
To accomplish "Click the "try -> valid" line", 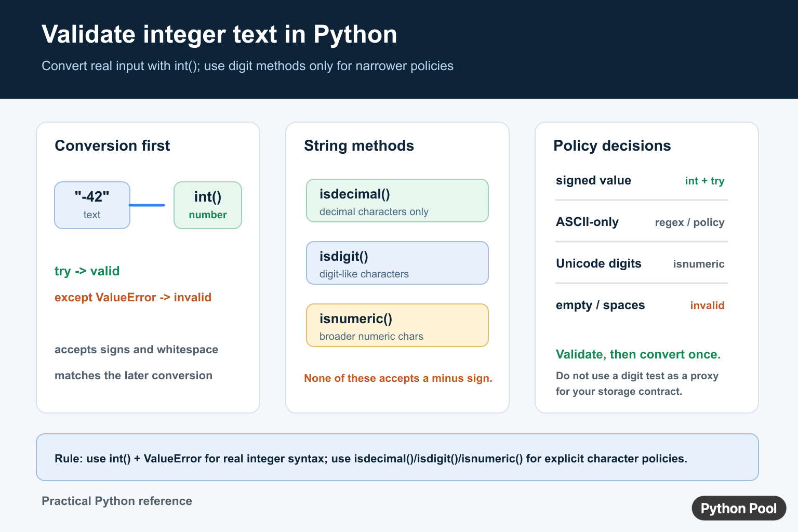I will click(x=87, y=271).
